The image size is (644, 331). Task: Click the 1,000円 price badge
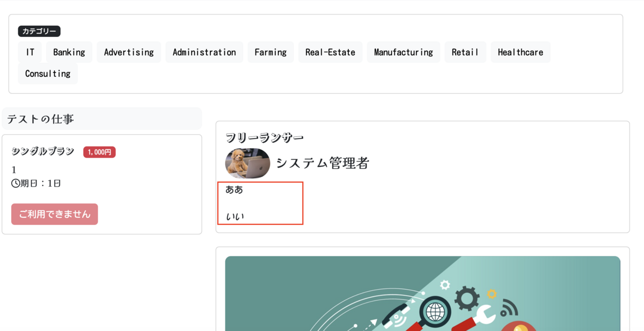(x=99, y=152)
